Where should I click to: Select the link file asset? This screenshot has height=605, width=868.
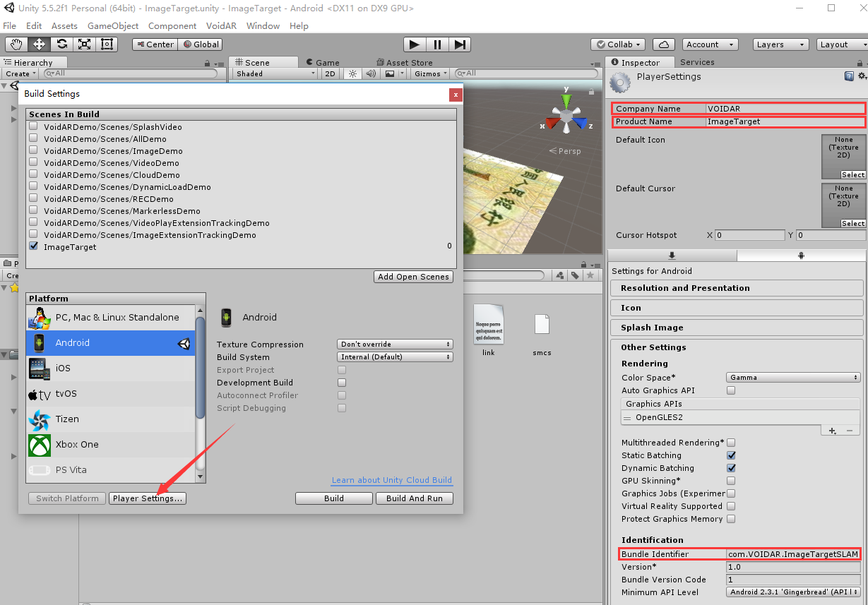(489, 329)
